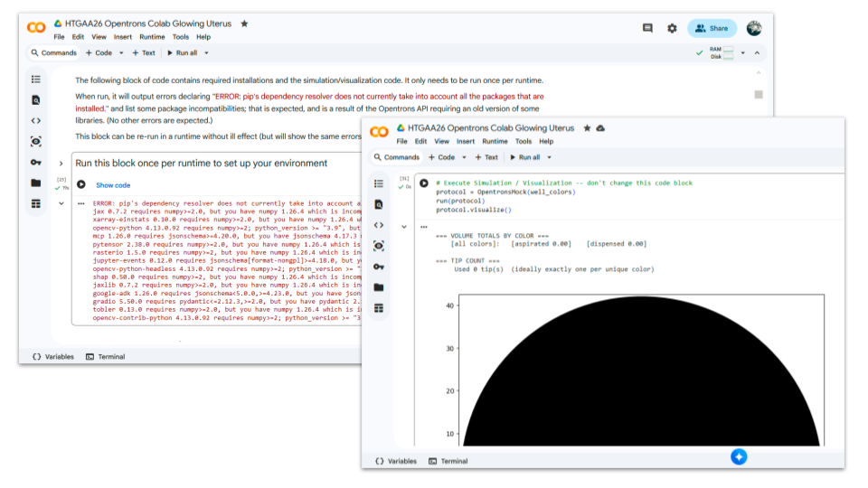Open code snippets in back window sidebar
The height and width of the screenshot is (488, 868).
tap(36, 120)
